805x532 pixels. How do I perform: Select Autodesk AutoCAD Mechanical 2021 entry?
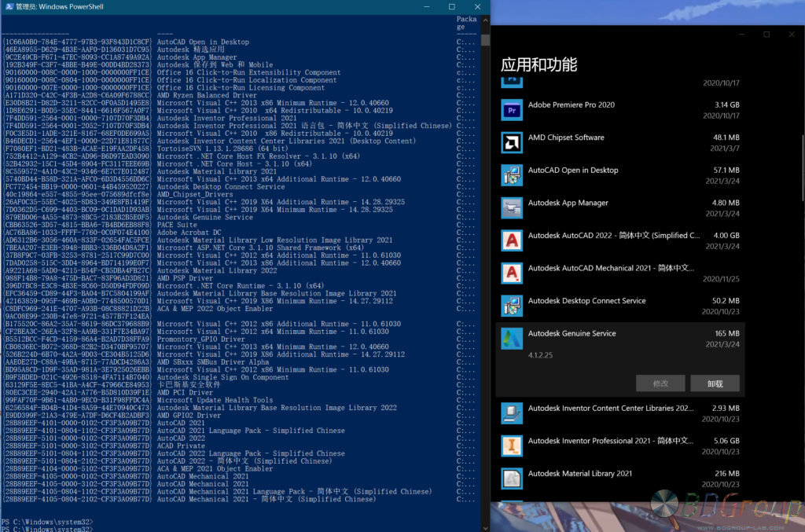click(x=620, y=273)
